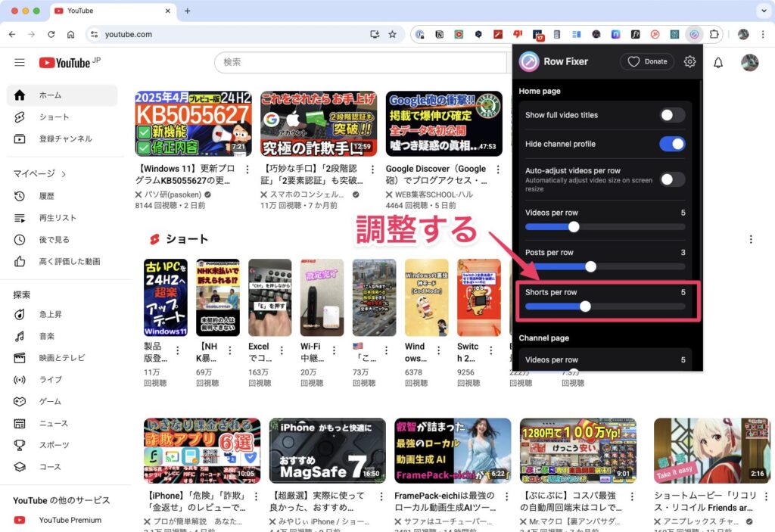Open options for the Wi-Fi short
Viewport: 775px width, 532px height.
pyautogui.click(x=334, y=350)
